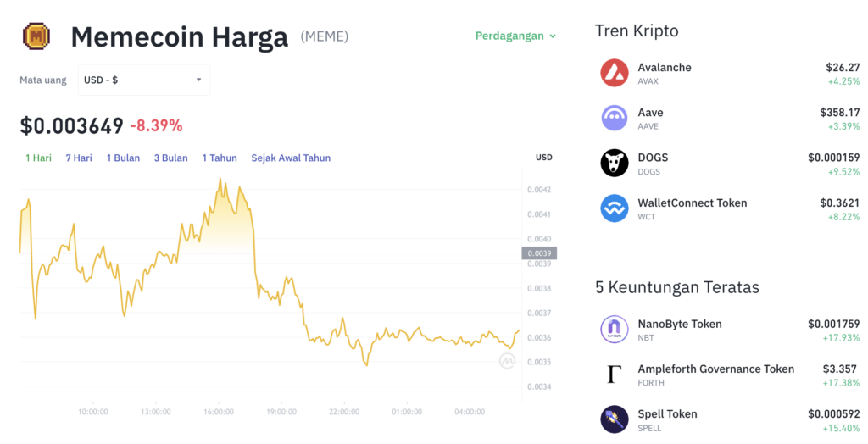The image size is (868, 444).
Task: Click the Memecoin pixel coin logo
Action: (x=36, y=36)
